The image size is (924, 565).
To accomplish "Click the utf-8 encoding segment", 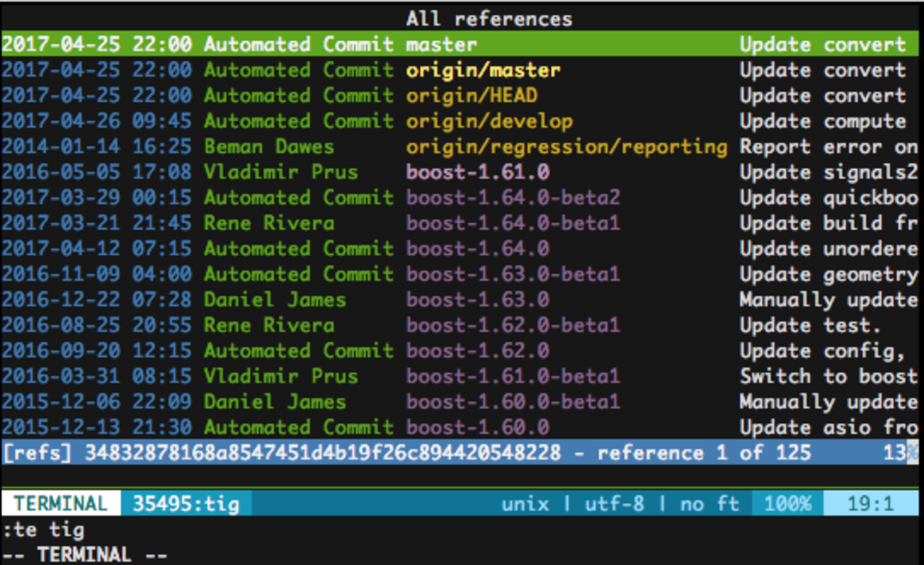I will pyautogui.click(x=614, y=505).
